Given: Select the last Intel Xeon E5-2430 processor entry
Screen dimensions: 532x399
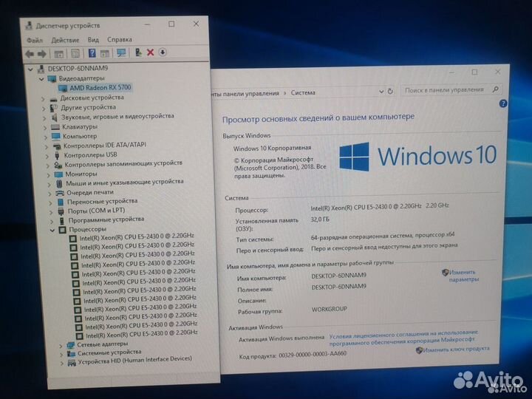Looking at the screenshot, I should pos(142,335).
